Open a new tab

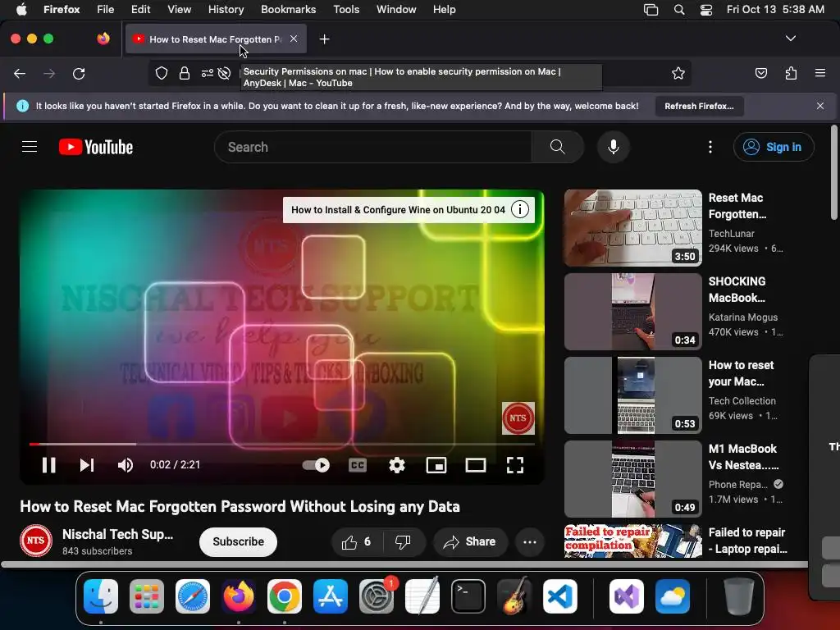click(x=324, y=39)
